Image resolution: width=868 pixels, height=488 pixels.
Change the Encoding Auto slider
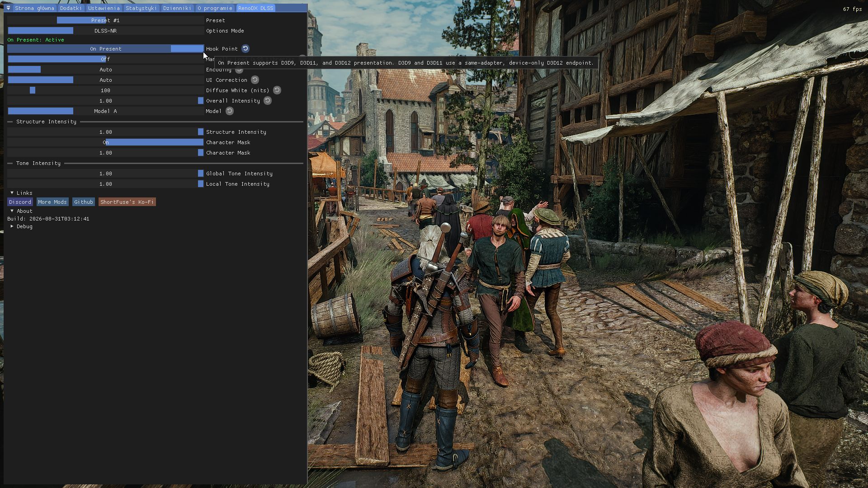coord(105,70)
